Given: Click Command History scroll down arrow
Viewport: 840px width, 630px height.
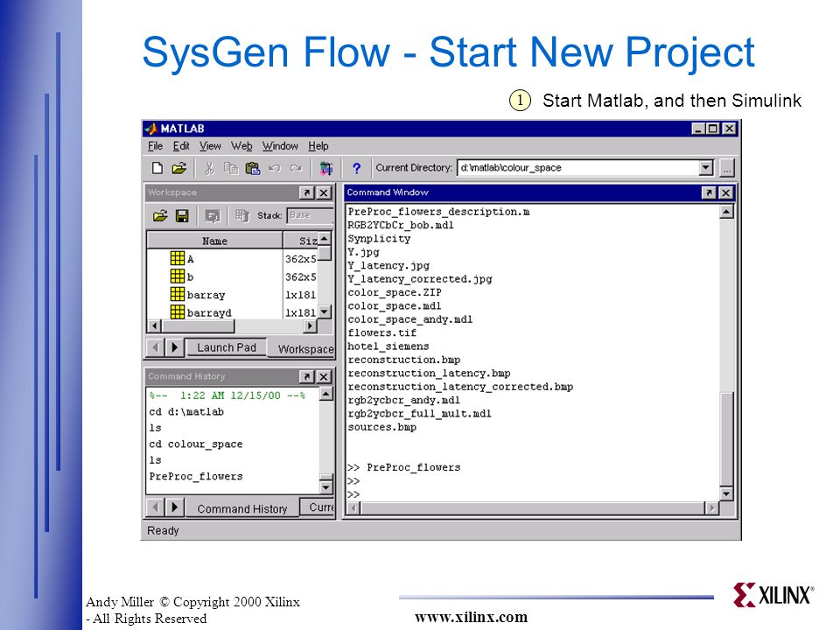Looking at the screenshot, I should pos(325,487).
